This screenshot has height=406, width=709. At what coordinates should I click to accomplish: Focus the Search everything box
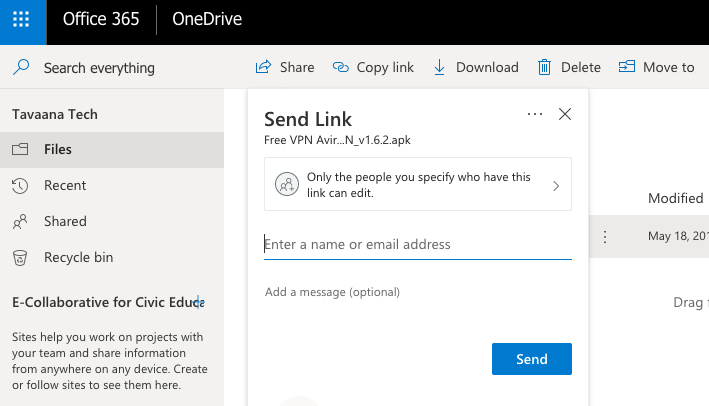pos(99,68)
